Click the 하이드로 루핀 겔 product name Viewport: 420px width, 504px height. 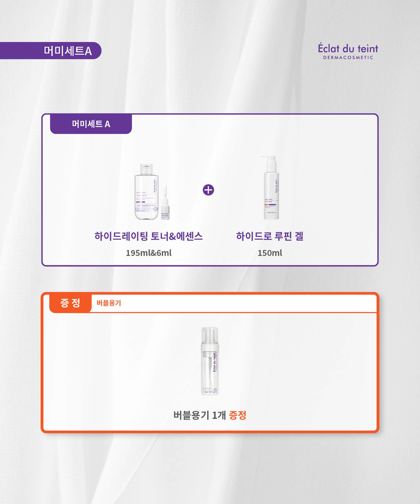(x=270, y=236)
